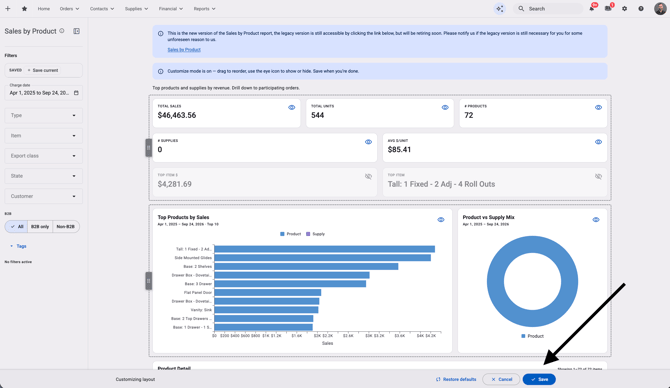This screenshot has height=388, width=670.
Task: Select Non-B2B filter
Action: click(x=65, y=226)
